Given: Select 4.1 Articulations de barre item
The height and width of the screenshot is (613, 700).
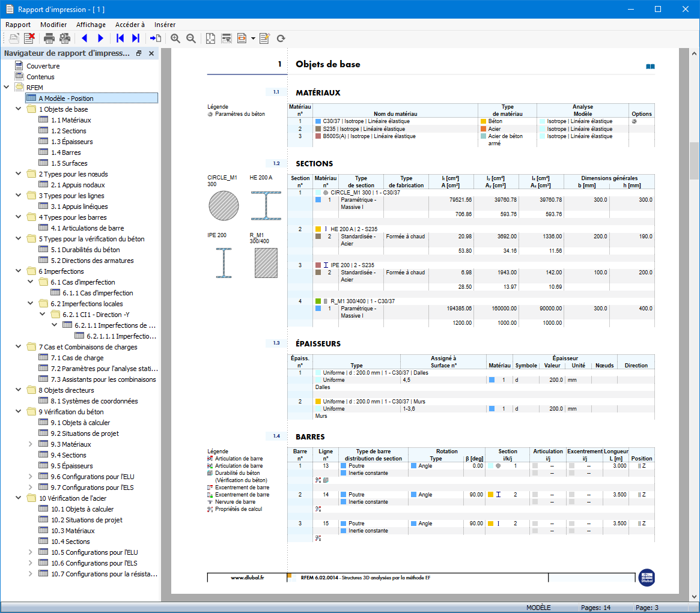Looking at the screenshot, I should tap(87, 228).
